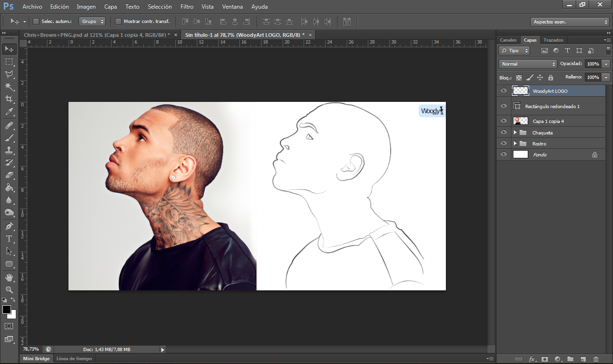Image resolution: width=613 pixels, height=364 pixels.
Task: Add a layer style with fx button
Action: pyautogui.click(x=532, y=359)
